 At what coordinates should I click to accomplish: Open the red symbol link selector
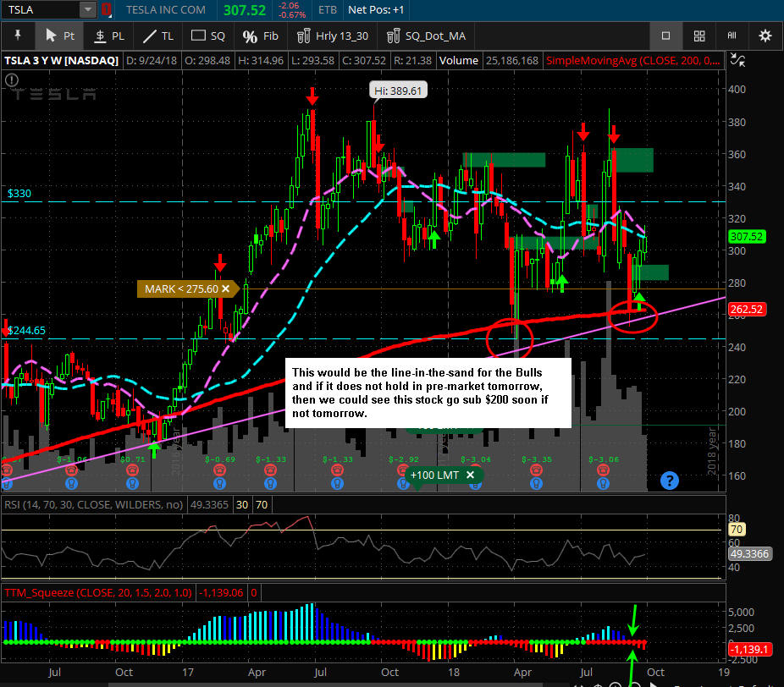pyautogui.click(x=106, y=10)
